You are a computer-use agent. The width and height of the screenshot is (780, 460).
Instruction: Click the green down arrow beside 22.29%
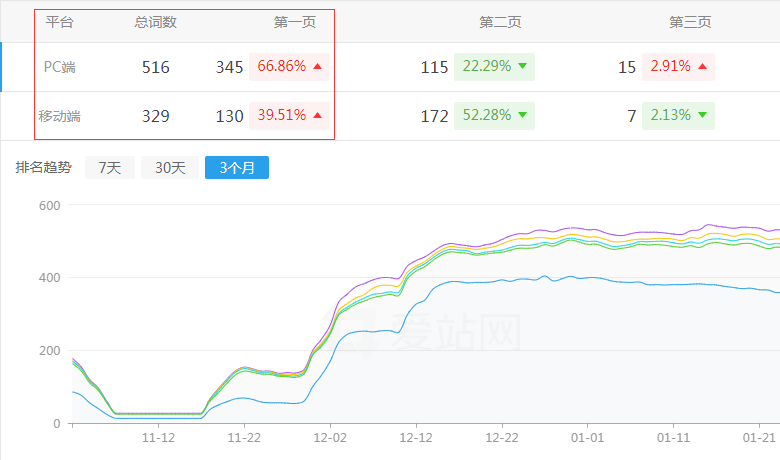tap(522, 67)
